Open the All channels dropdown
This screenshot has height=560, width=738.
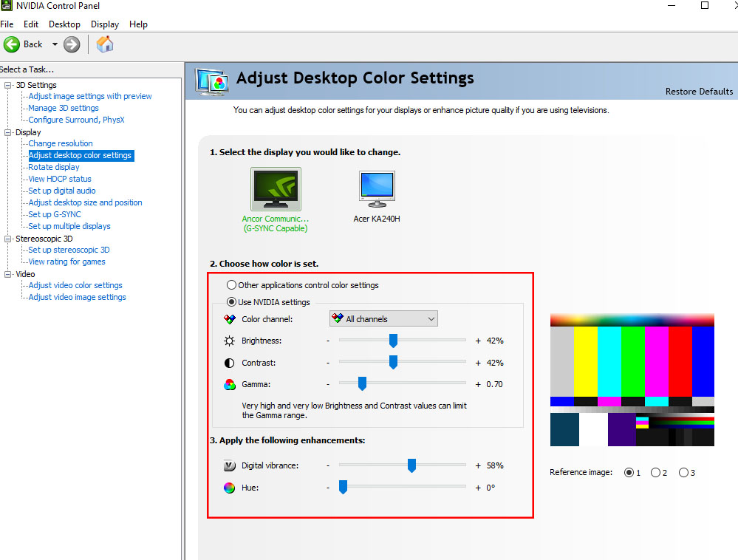click(383, 319)
